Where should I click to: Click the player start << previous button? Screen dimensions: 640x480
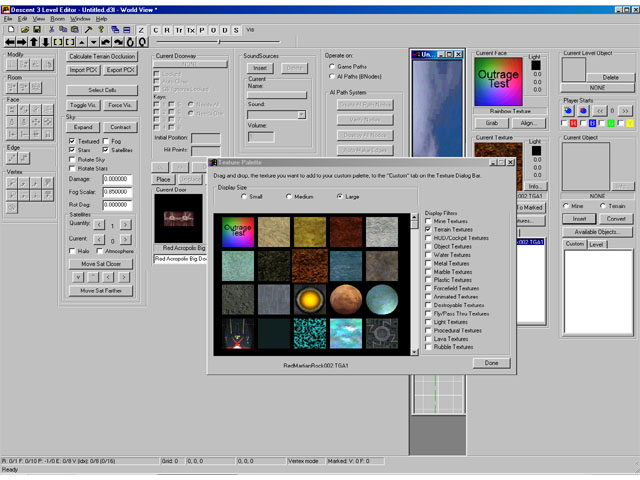[600, 111]
